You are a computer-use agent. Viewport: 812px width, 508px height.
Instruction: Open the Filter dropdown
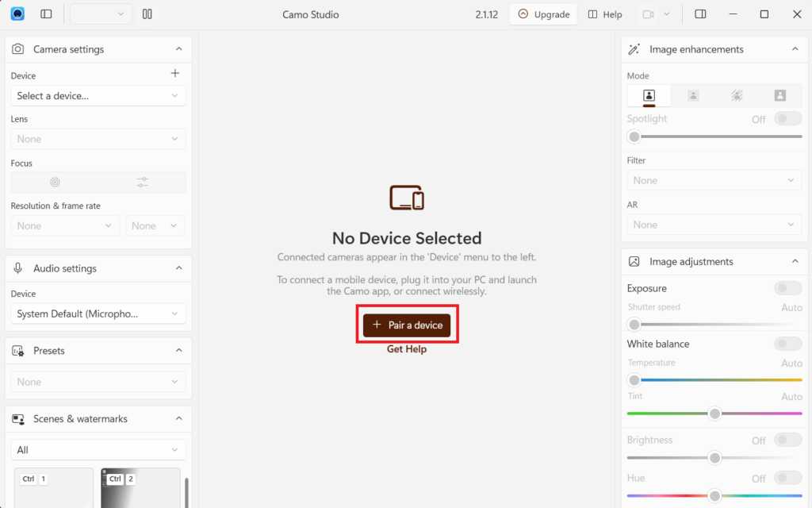click(x=714, y=180)
